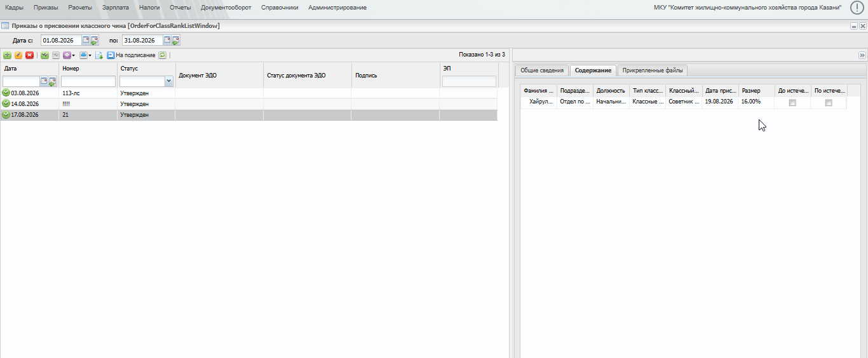Switch to the Содержание tab

[x=593, y=70]
